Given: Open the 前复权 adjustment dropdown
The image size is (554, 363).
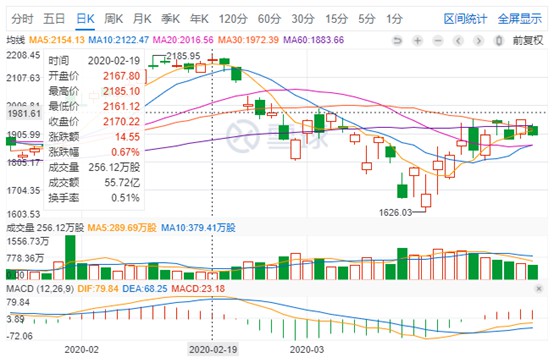Looking at the screenshot, I should point(528,40).
